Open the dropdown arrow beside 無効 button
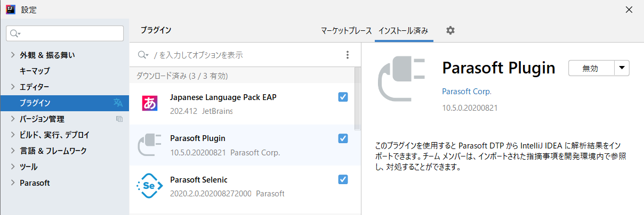The height and width of the screenshot is (215, 644). [x=622, y=68]
